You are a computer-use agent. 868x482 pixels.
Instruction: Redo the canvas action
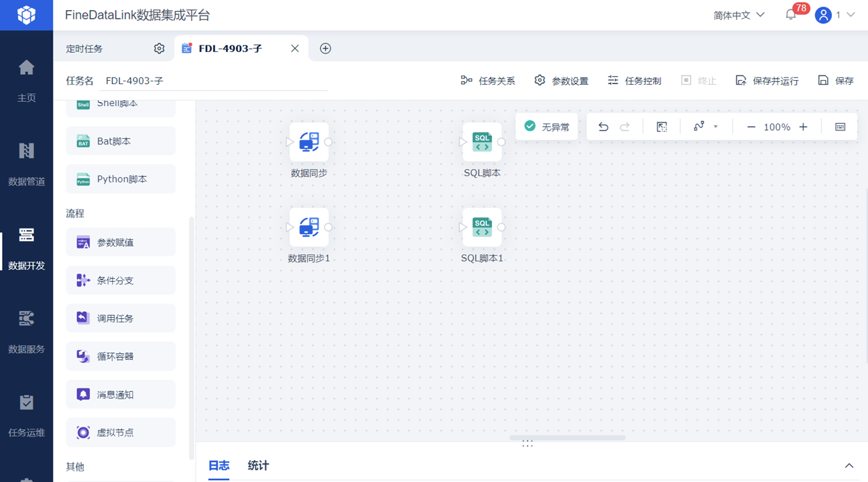[x=625, y=127]
